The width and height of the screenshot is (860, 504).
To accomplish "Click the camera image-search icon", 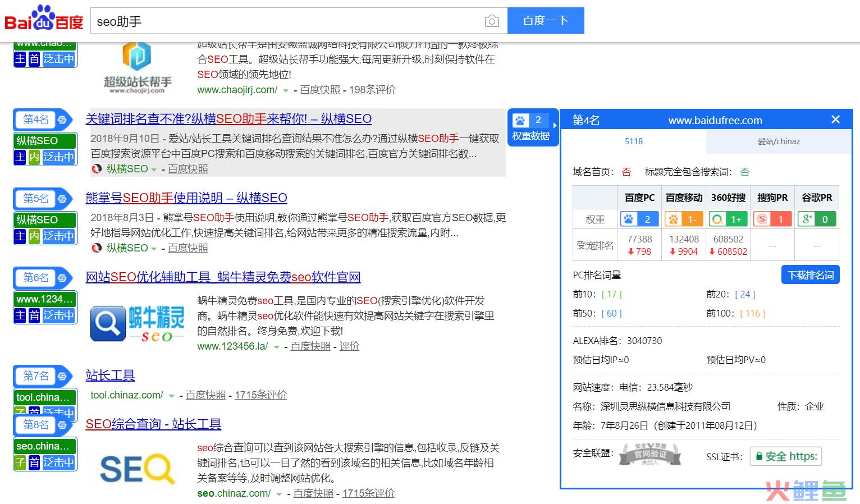I will click(x=492, y=21).
